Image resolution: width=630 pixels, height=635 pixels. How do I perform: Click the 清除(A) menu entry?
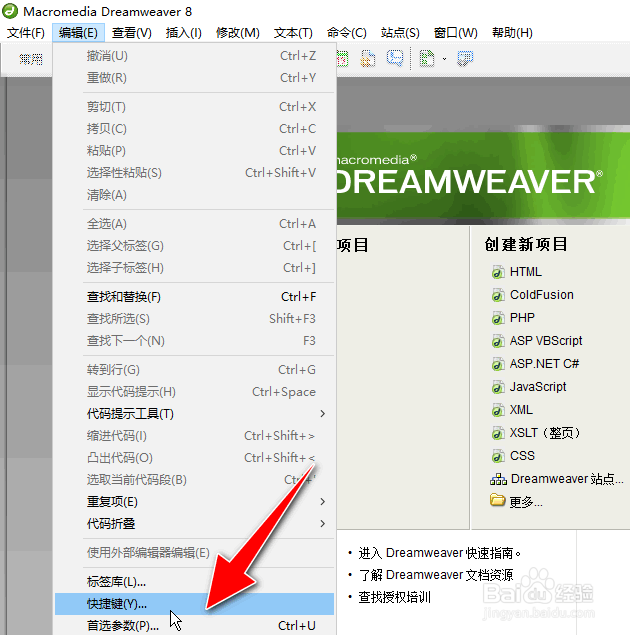[194, 195]
